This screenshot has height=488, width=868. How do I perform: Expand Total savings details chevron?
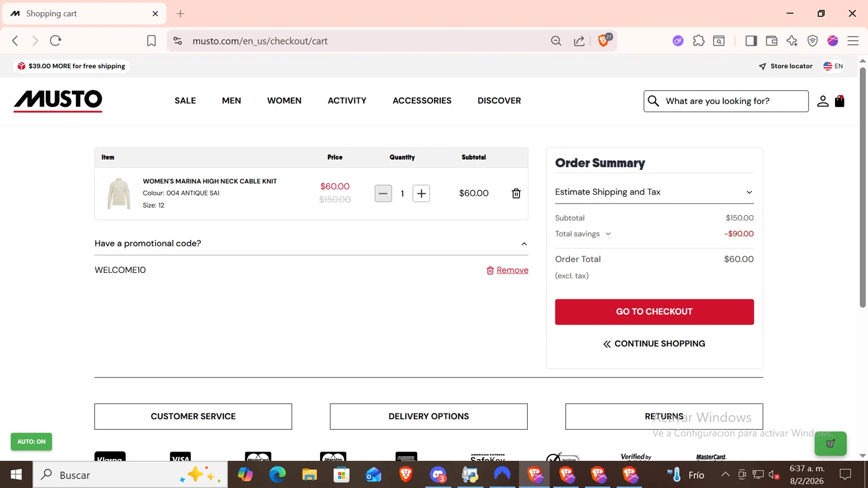(x=608, y=234)
